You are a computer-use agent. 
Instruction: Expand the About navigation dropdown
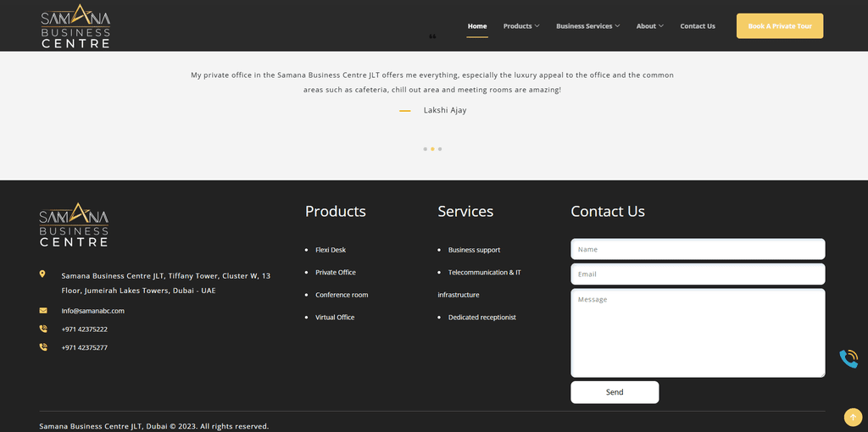[650, 26]
